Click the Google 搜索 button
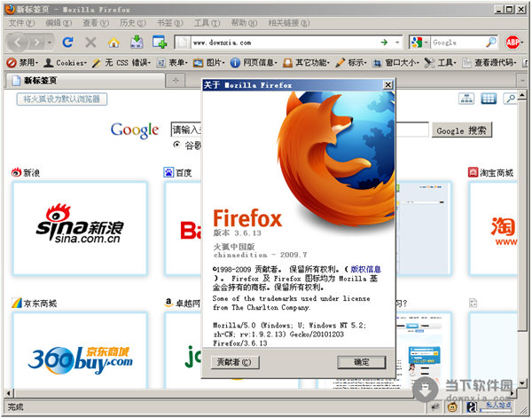The width and height of the screenshot is (532, 418). click(461, 130)
